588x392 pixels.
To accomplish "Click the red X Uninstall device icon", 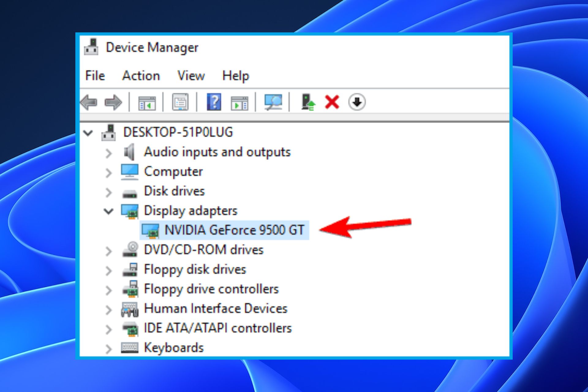I will (x=332, y=102).
